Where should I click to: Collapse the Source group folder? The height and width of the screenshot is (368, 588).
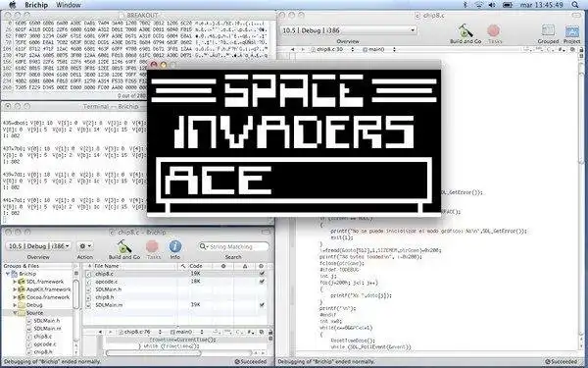pyautogui.click(x=15, y=313)
